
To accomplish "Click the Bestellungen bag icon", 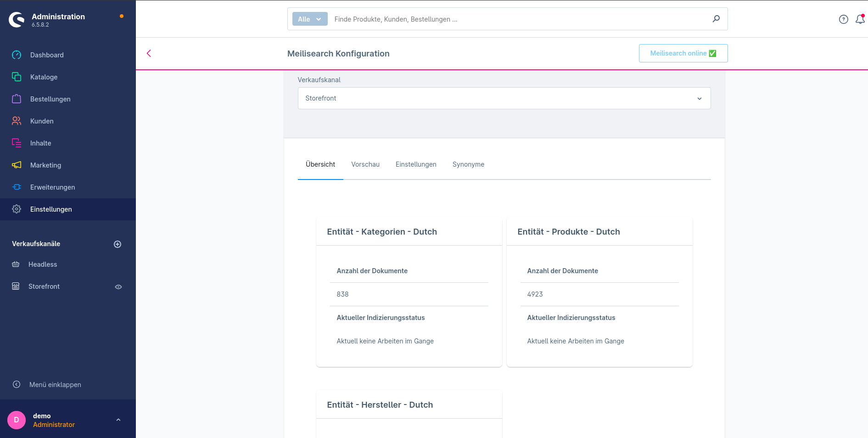I will click(17, 99).
